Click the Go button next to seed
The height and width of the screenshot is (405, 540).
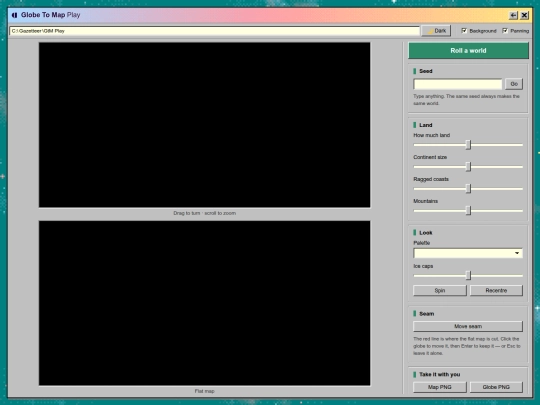point(514,84)
